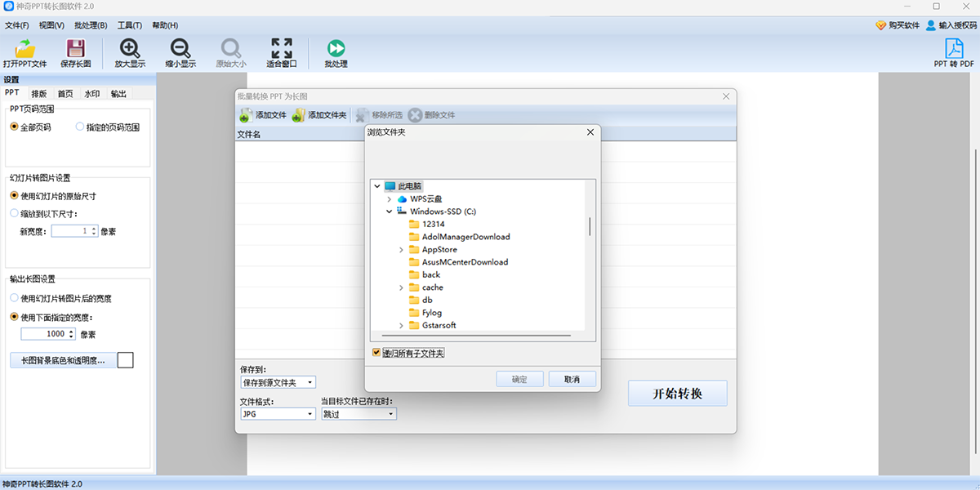Select the Windows-SSD (C:) drive icon
The image size is (980, 490).
tap(402, 212)
